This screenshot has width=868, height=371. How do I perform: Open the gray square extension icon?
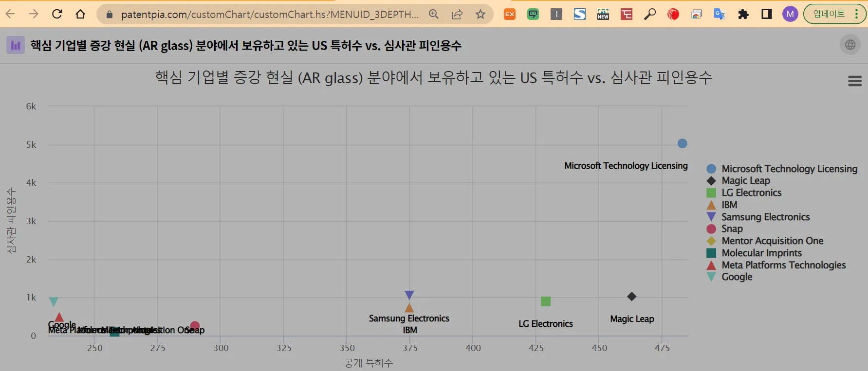click(x=556, y=14)
